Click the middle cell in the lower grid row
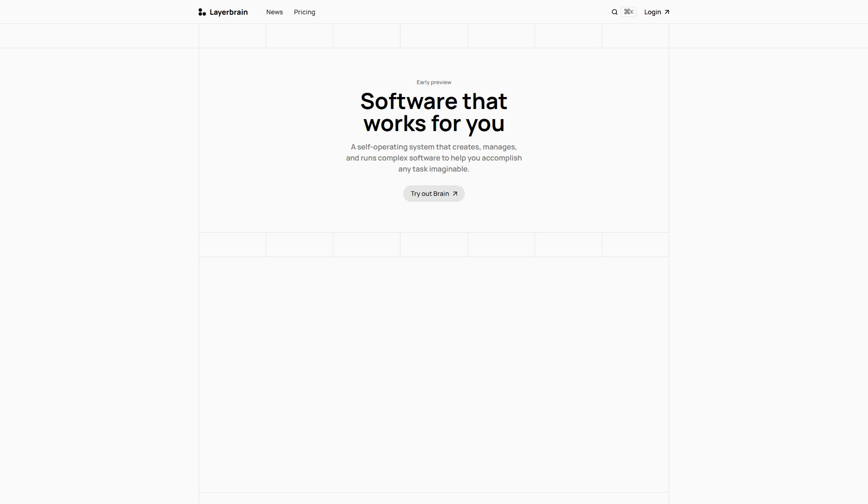The height and width of the screenshot is (504, 868). click(434, 245)
